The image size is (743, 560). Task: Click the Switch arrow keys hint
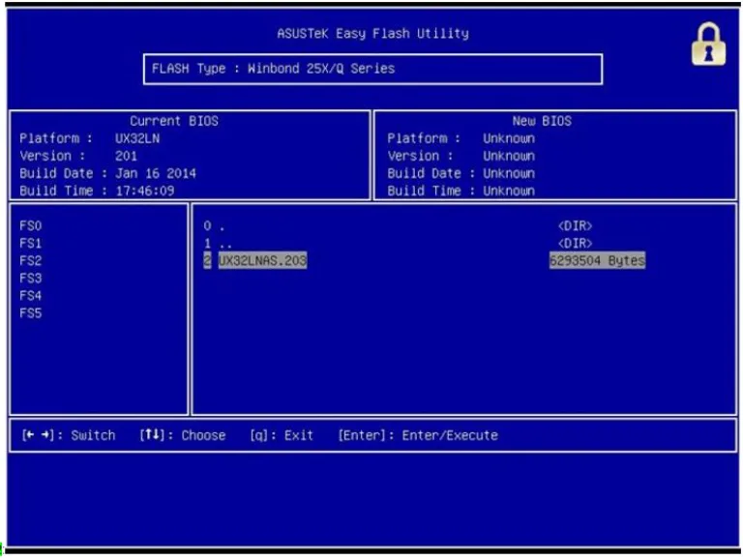coord(69,435)
